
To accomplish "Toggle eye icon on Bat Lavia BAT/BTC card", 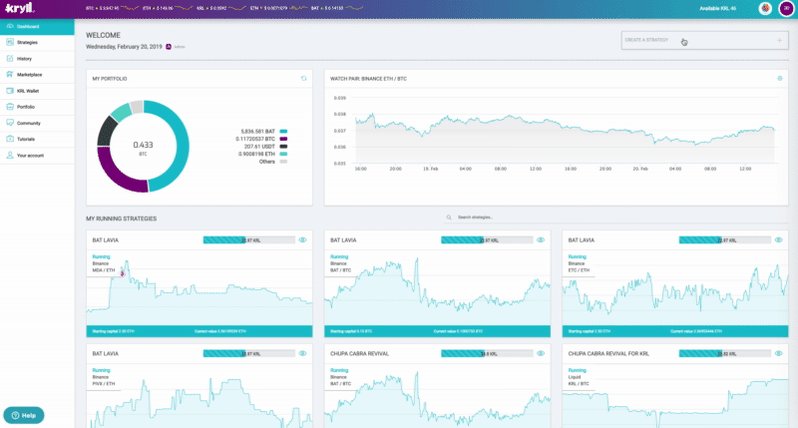I will (540, 240).
